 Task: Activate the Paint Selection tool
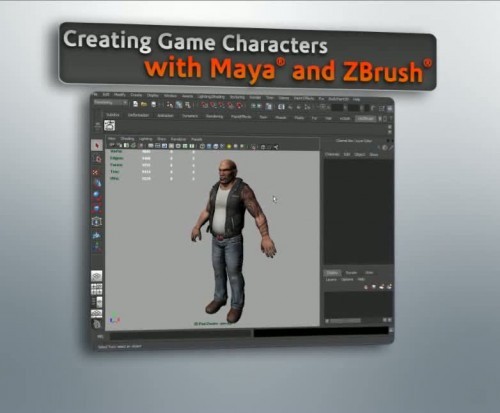click(x=96, y=172)
